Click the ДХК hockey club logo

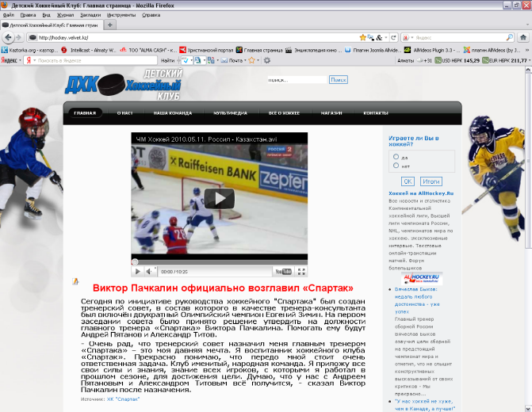coord(124,84)
